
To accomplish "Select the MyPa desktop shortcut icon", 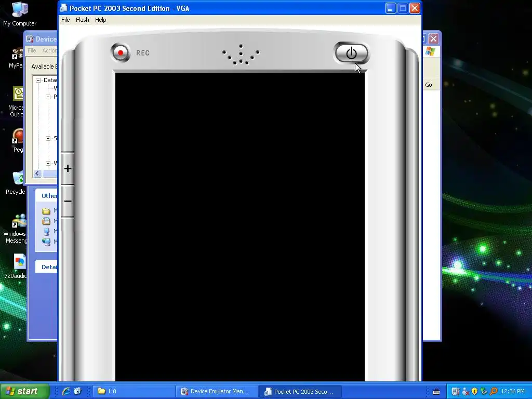I will (x=16, y=58).
